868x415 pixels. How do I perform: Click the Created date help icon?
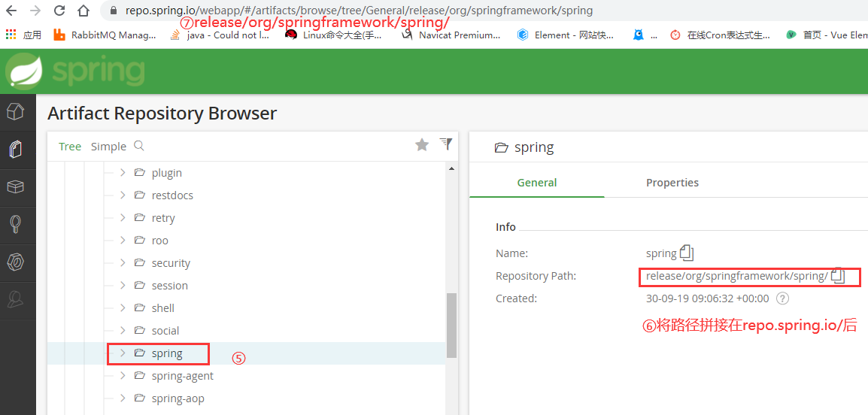(782, 298)
